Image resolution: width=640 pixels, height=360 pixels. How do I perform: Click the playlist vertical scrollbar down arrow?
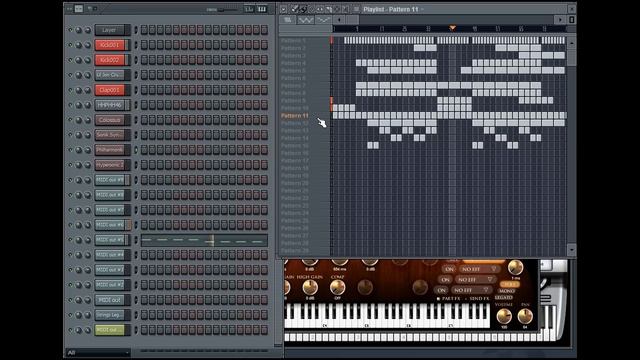tap(572, 249)
